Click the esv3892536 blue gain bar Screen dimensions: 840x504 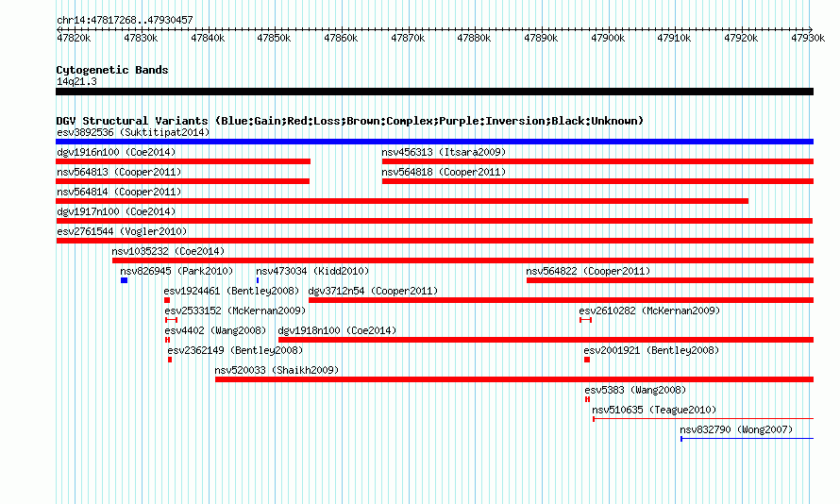[x=434, y=142]
